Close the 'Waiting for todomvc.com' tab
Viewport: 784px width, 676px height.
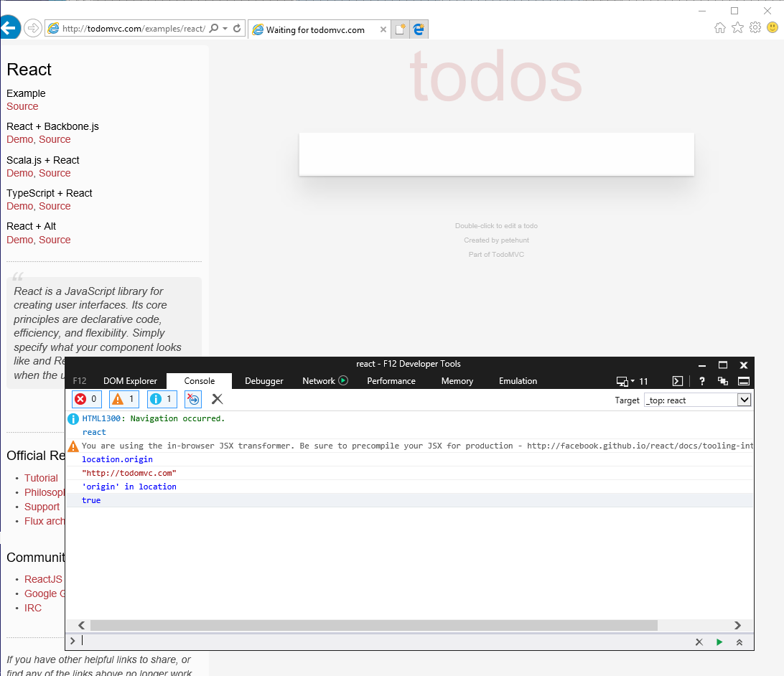(x=383, y=29)
